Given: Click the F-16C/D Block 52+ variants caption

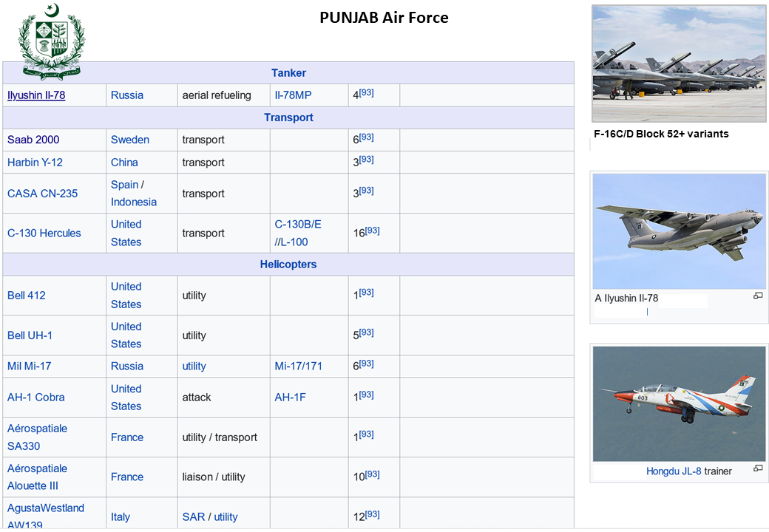Looking at the screenshot, I should (x=661, y=134).
